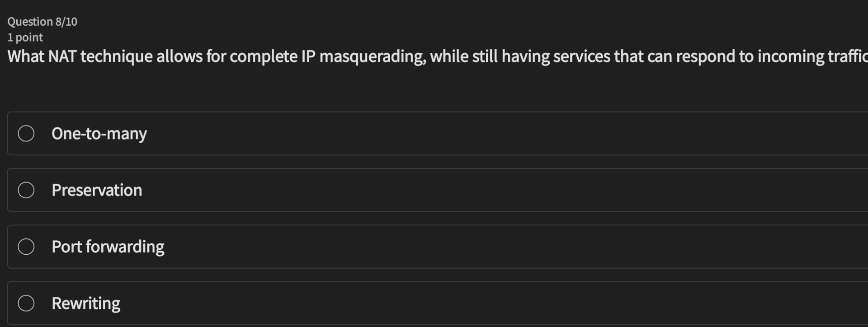The width and height of the screenshot is (868, 327).
Task: Click the One-to-many answer label
Action: coord(99,133)
